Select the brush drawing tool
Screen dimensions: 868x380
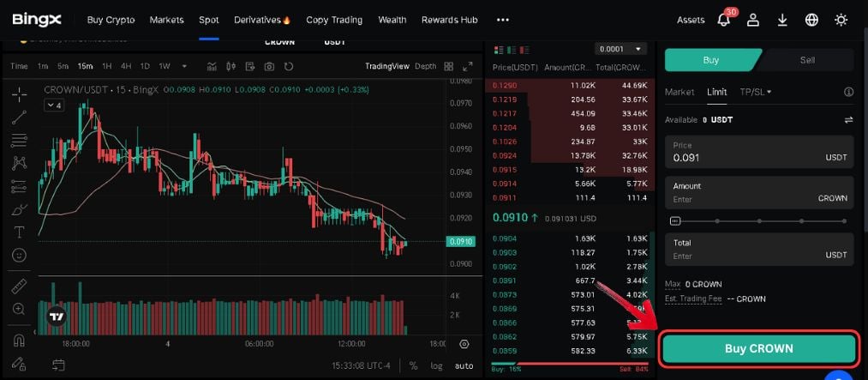[x=20, y=210]
